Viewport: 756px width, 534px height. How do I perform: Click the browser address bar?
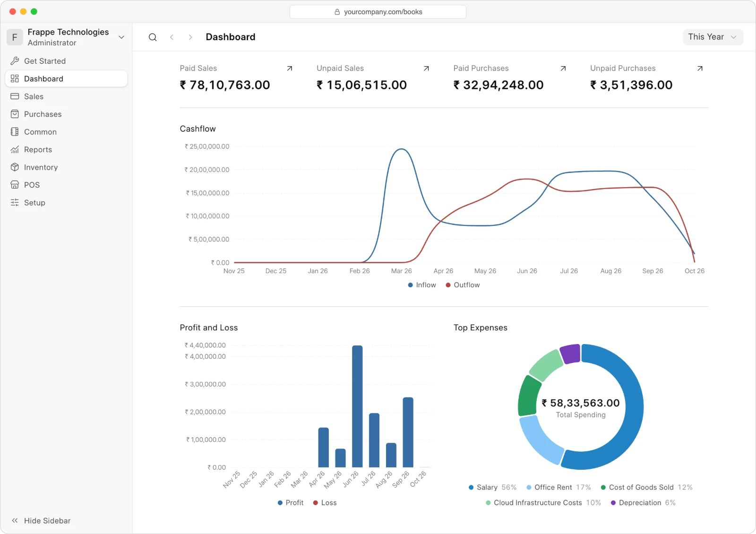pyautogui.click(x=378, y=12)
